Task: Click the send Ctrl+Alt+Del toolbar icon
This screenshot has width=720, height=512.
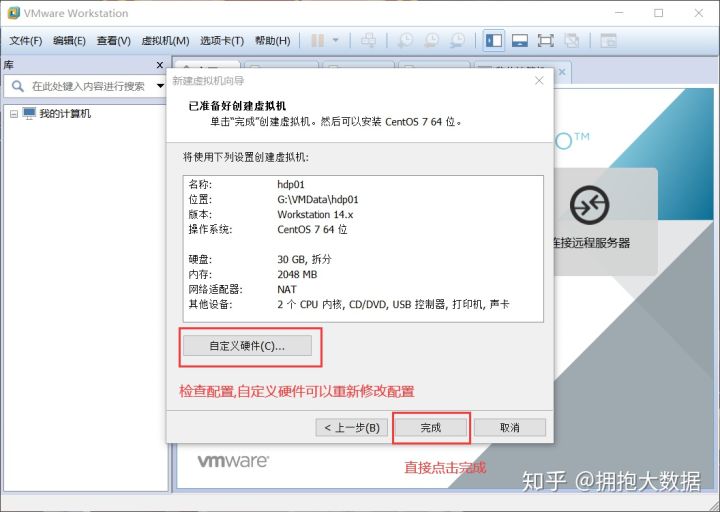Action: tap(368, 41)
